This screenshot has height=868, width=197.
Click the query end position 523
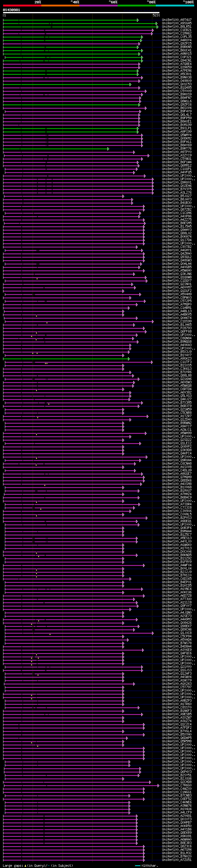click(x=155, y=15)
